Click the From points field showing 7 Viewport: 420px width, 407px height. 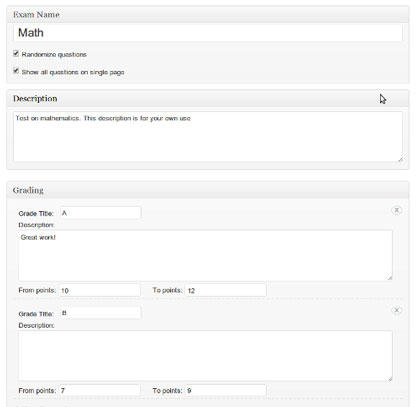point(100,390)
